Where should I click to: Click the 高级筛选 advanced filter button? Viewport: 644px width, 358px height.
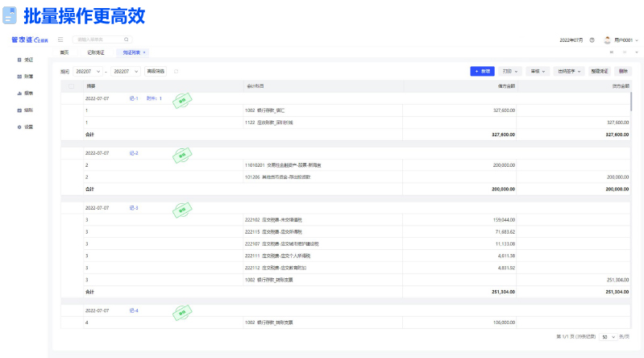[156, 72]
